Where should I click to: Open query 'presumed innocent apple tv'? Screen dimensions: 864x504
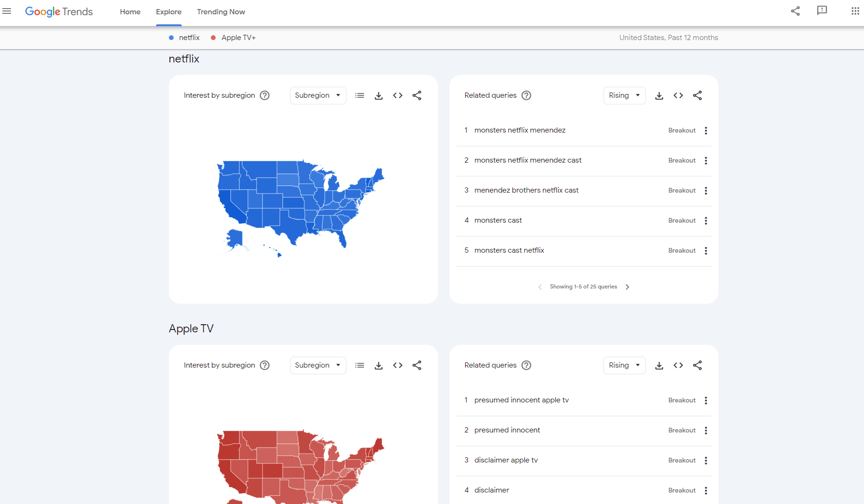(x=521, y=400)
